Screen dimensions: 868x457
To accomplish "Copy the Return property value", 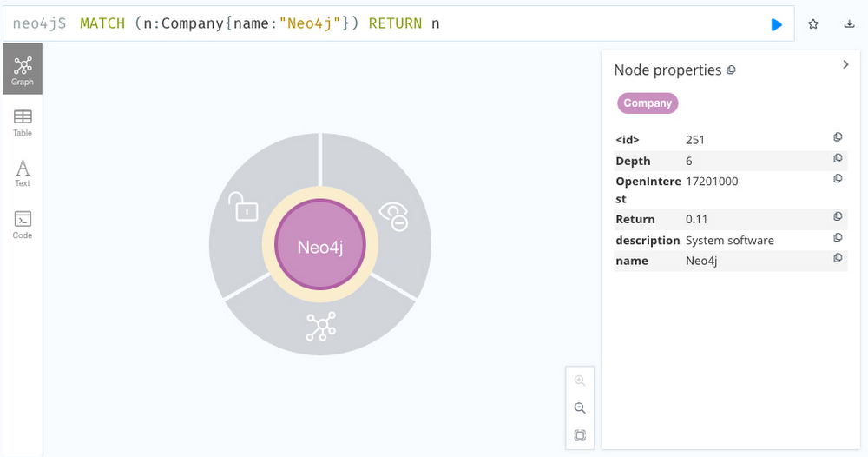I will (x=838, y=216).
